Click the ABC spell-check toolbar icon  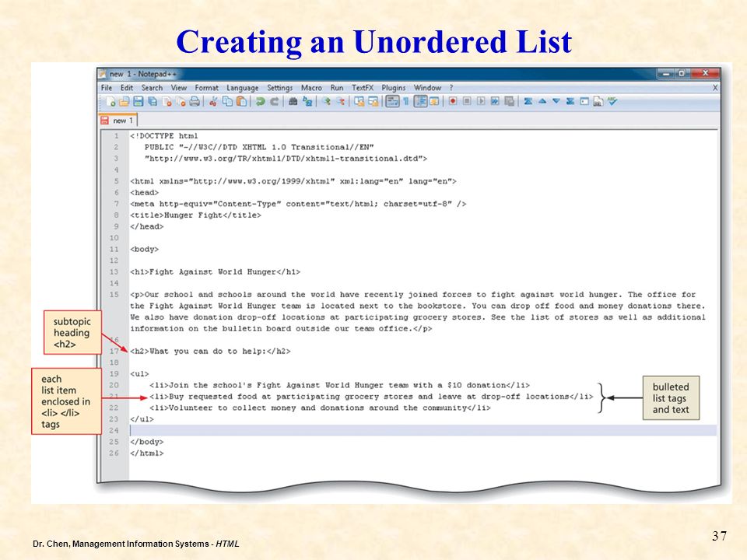click(x=612, y=101)
